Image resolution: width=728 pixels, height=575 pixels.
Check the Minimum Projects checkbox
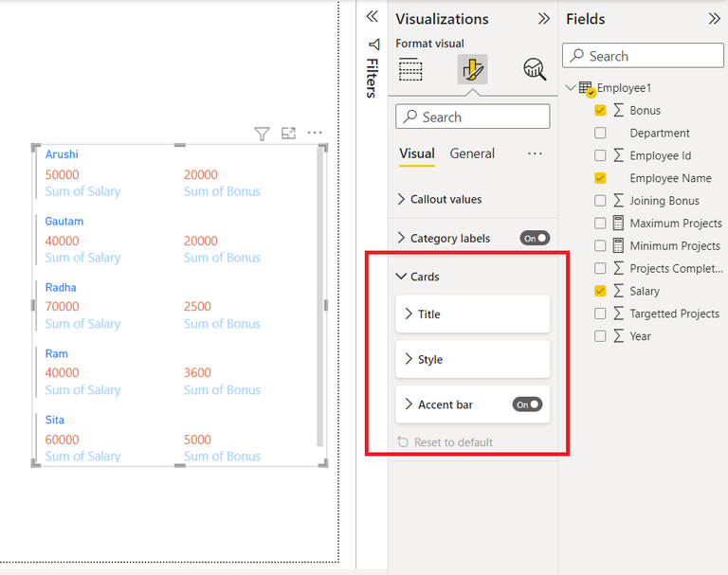pos(600,245)
